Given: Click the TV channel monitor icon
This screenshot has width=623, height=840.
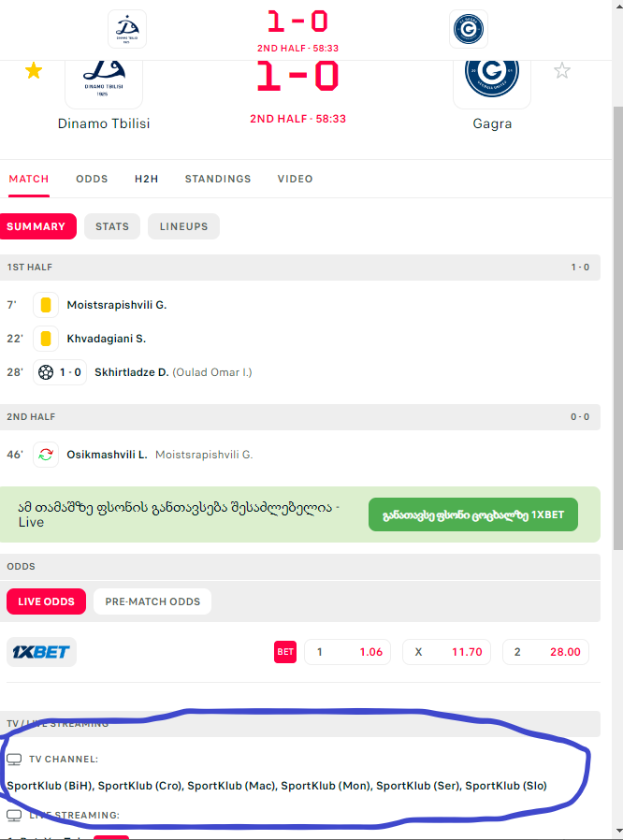Looking at the screenshot, I should point(14,760).
